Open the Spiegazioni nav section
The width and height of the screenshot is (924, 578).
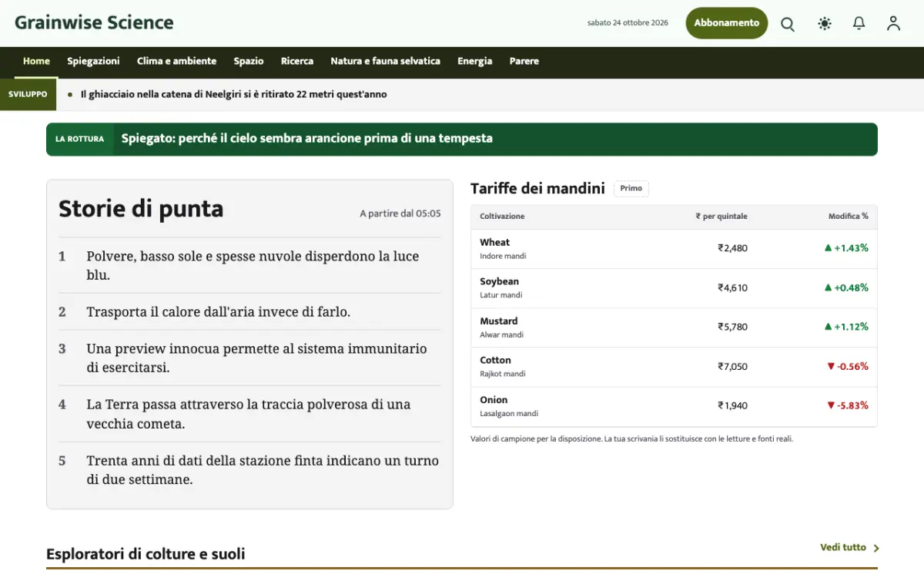pos(93,61)
